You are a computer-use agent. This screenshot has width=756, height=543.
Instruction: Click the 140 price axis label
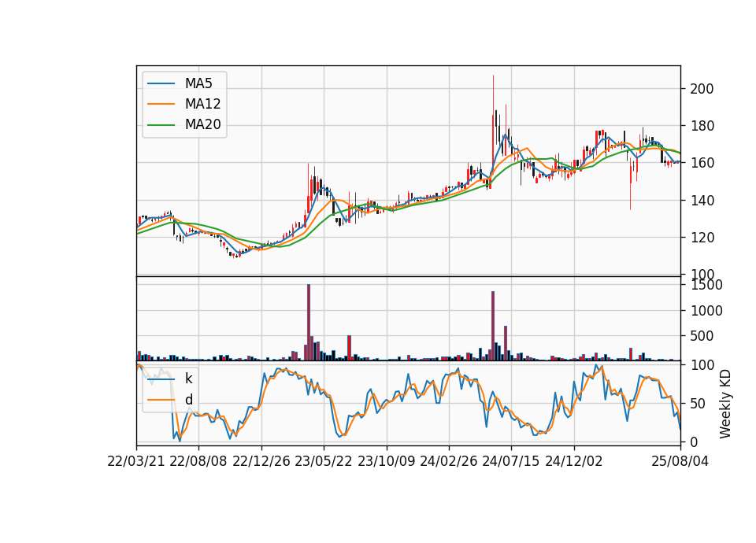[702, 201]
